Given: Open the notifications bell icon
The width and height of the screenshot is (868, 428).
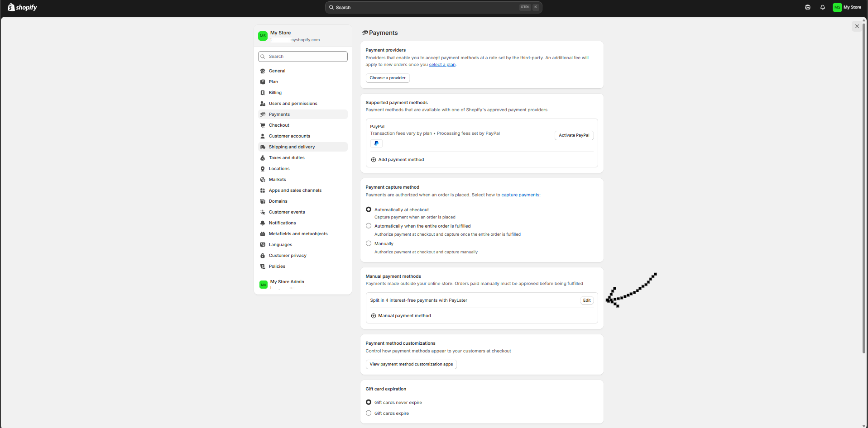Looking at the screenshot, I should pyautogui.click(x=822, y=7).
